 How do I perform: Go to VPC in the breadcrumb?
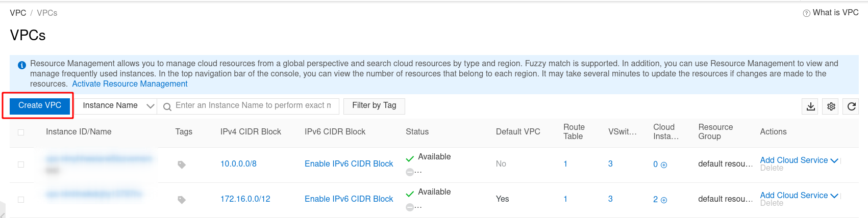[x=18, y=13]
